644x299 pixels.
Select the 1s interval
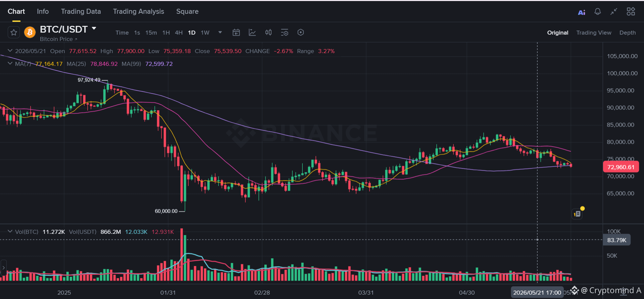tap(137, 33)
